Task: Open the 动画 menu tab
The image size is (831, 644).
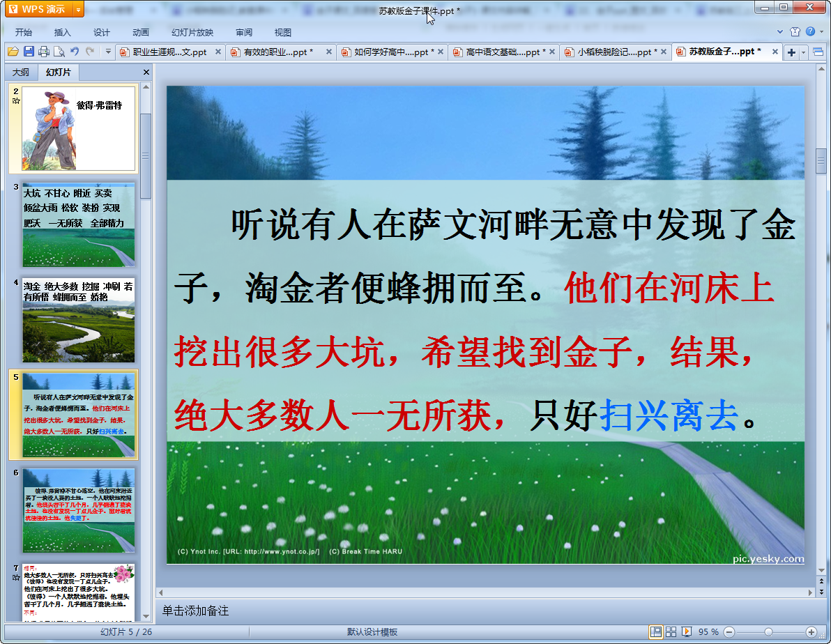Action: pos(140,32)
